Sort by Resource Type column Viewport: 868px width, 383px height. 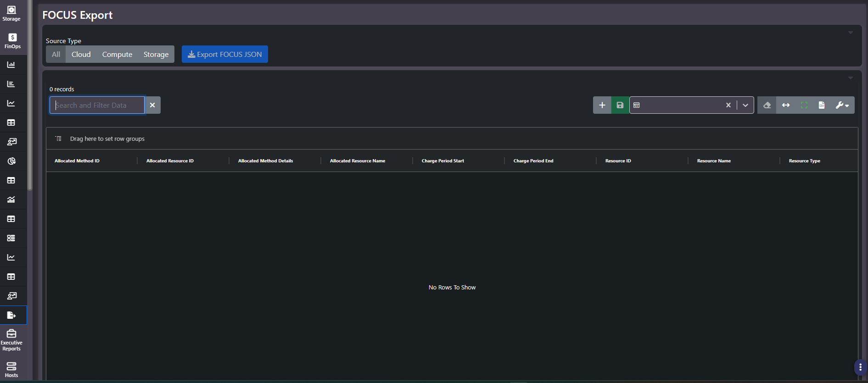[805, 161]
